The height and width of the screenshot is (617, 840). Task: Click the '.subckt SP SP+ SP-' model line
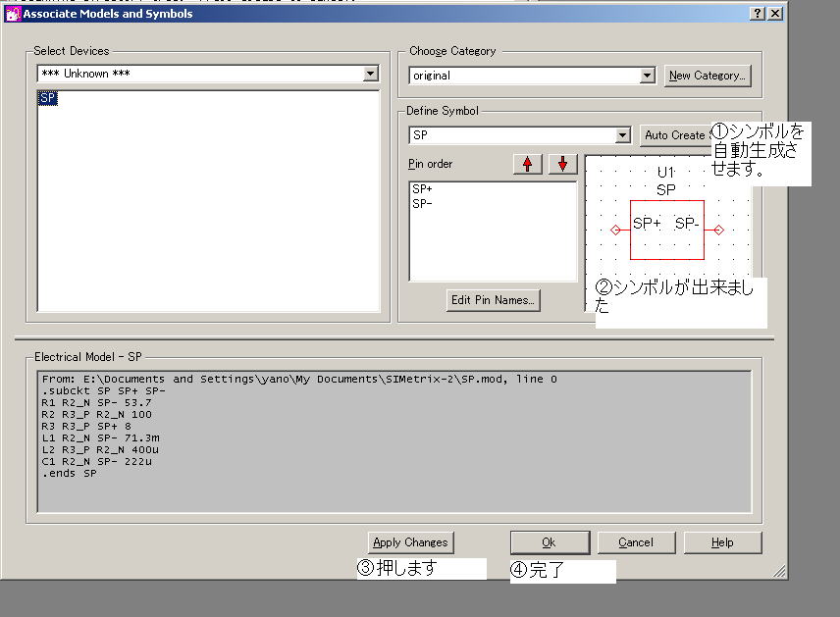pos(103,391)
